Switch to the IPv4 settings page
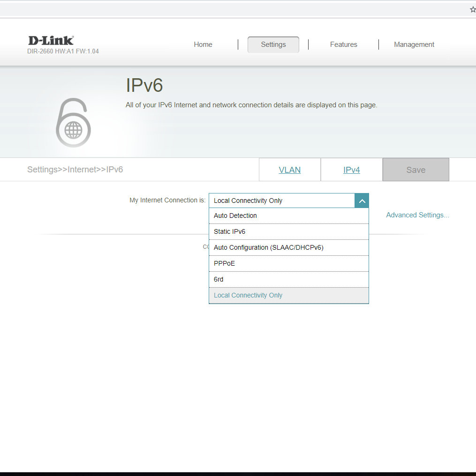The width and height of the screenshot is (476, 476). click(351, 170)
